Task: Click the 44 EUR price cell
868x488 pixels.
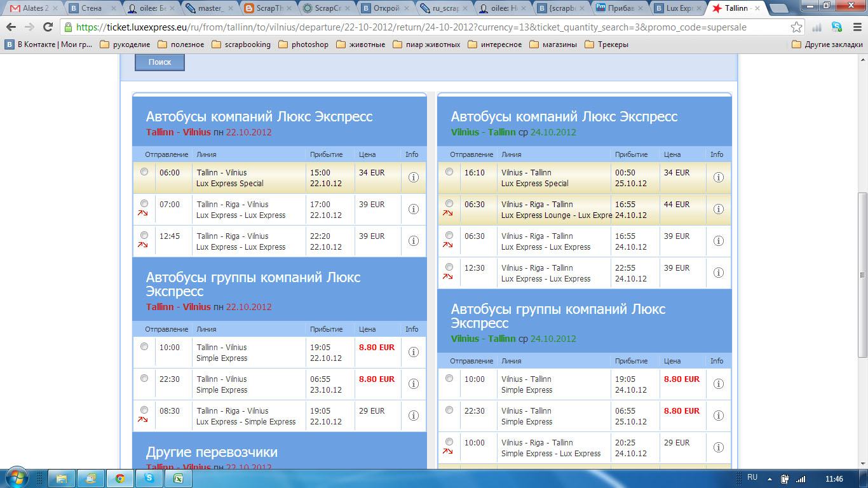Action: tap(683, 210)
